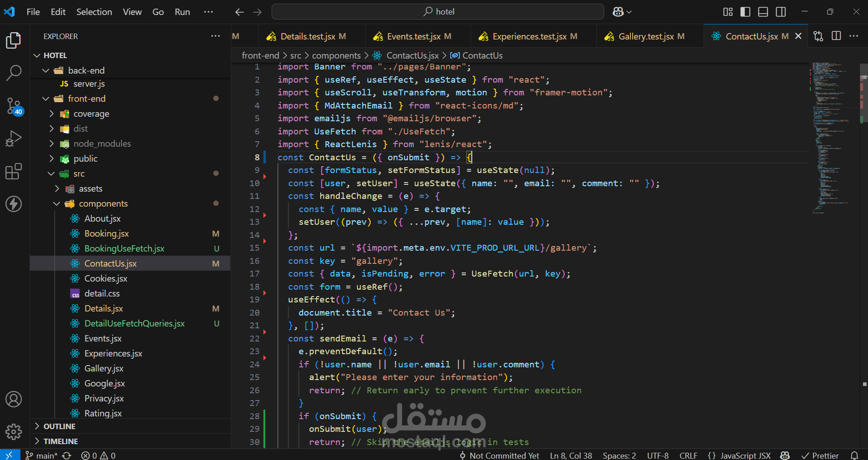Viewport: 868px width, 460px height.
Task: Open the errors and warnings problems indicator
Action: 98,455
